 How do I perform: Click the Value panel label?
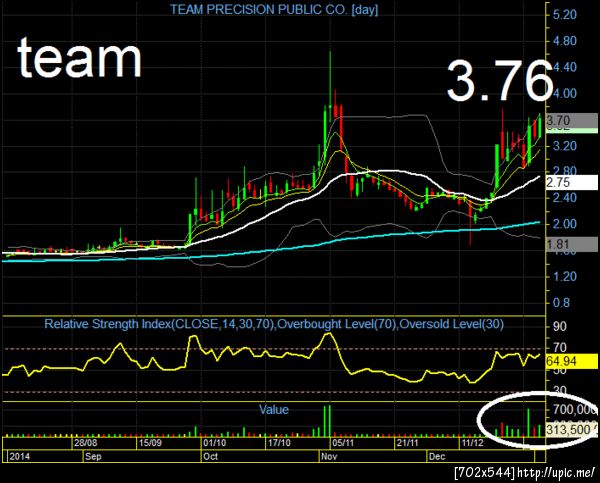274,410
